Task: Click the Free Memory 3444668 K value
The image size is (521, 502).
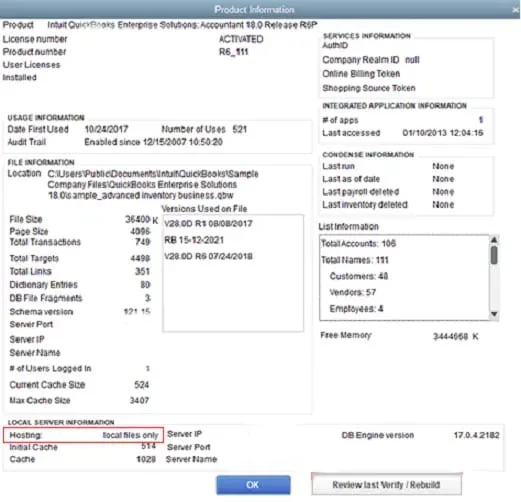Action: click(456, 337)
